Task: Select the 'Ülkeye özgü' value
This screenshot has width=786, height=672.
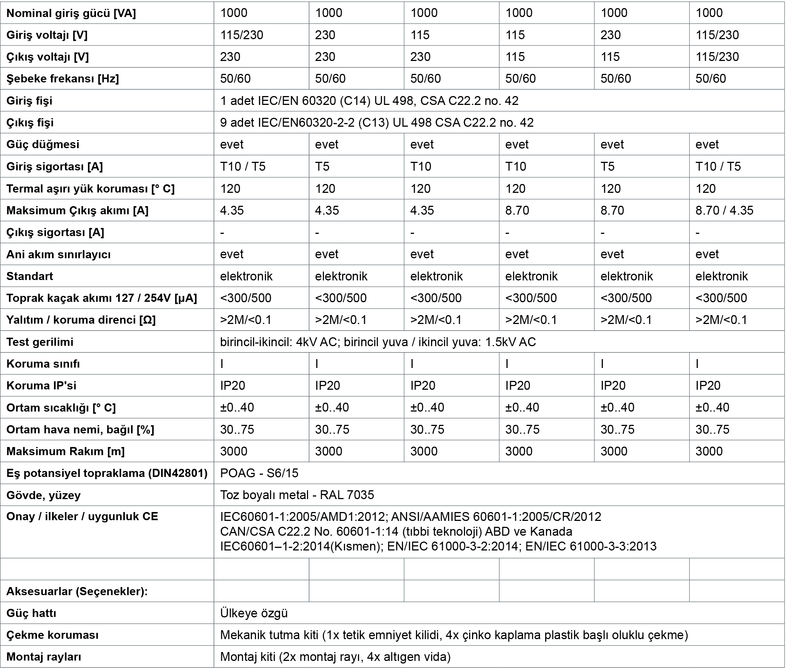Action: tap(254, 614)
